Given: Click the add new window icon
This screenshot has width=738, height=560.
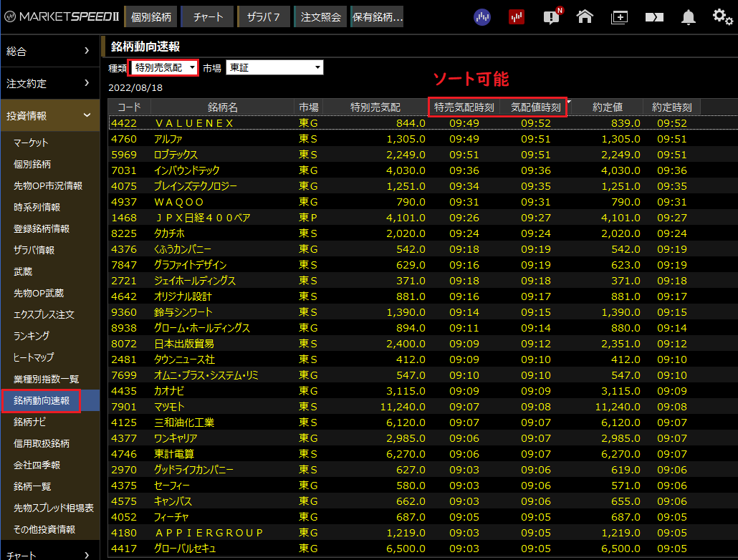Looking at the screenshot, I should 619,16.
